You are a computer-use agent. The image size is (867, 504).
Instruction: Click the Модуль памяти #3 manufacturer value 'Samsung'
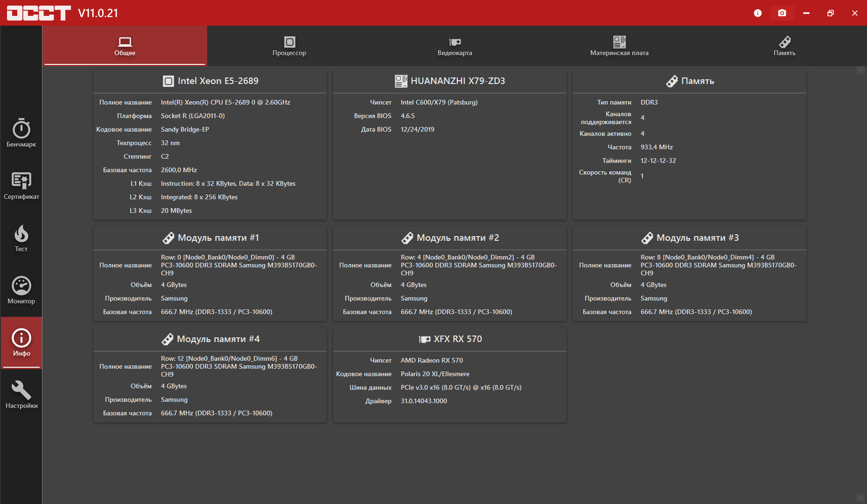point(654,298)
